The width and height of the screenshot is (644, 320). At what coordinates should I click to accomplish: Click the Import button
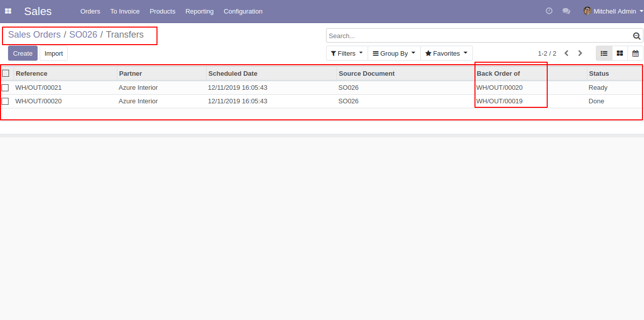[x=54, y=53]
